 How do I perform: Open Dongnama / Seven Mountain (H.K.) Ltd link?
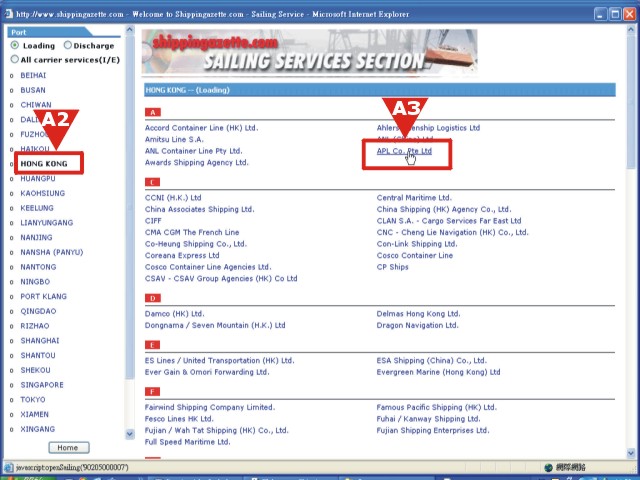pos(215,325)
